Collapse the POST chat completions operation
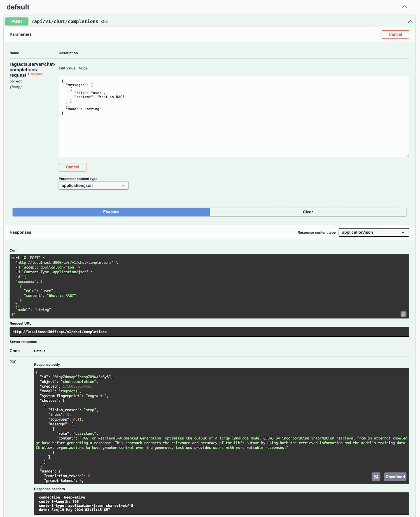This screenshot has width=420, height=517. click(410, 22)
